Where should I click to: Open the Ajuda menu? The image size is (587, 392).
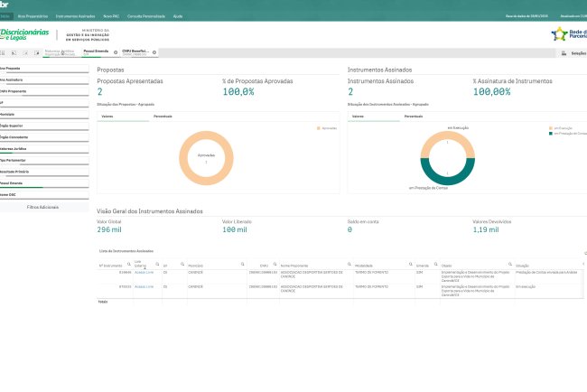pos(178,16)
